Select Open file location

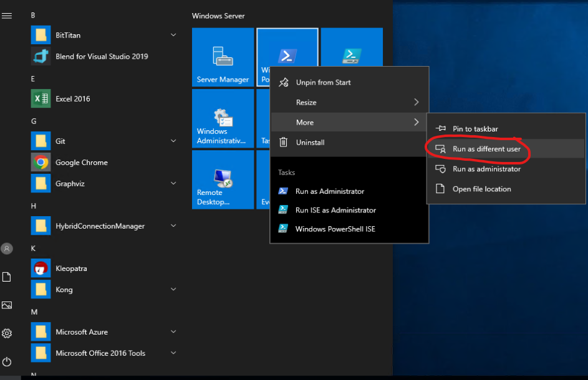(506, 189)
